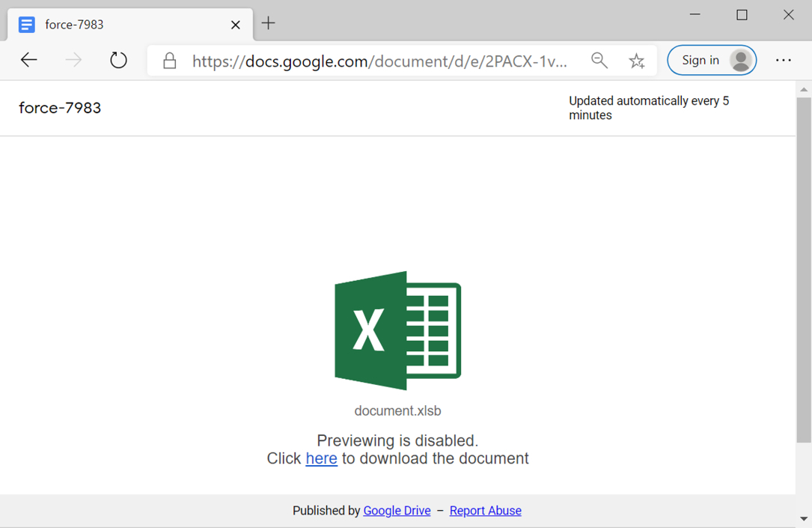Viewport: 812px width, 528px height.
Task: Click the document.xlsb file name
Action: pyautogui.click(x=397, y=411)
